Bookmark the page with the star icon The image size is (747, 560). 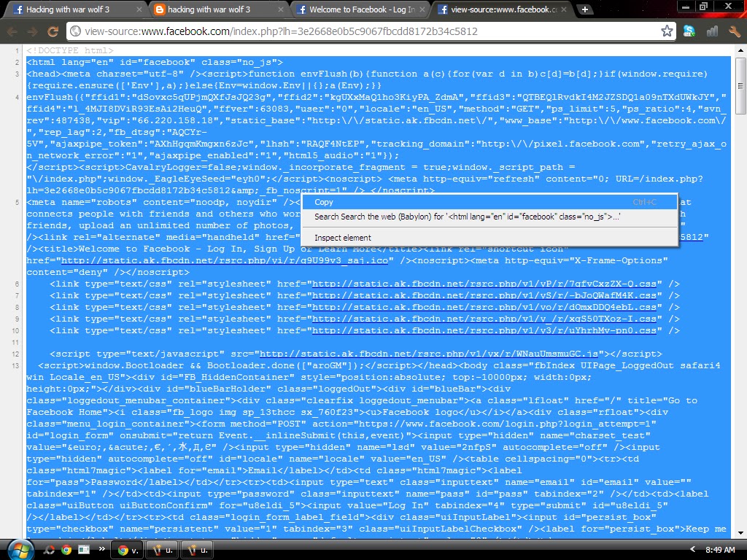coord(666,32)
